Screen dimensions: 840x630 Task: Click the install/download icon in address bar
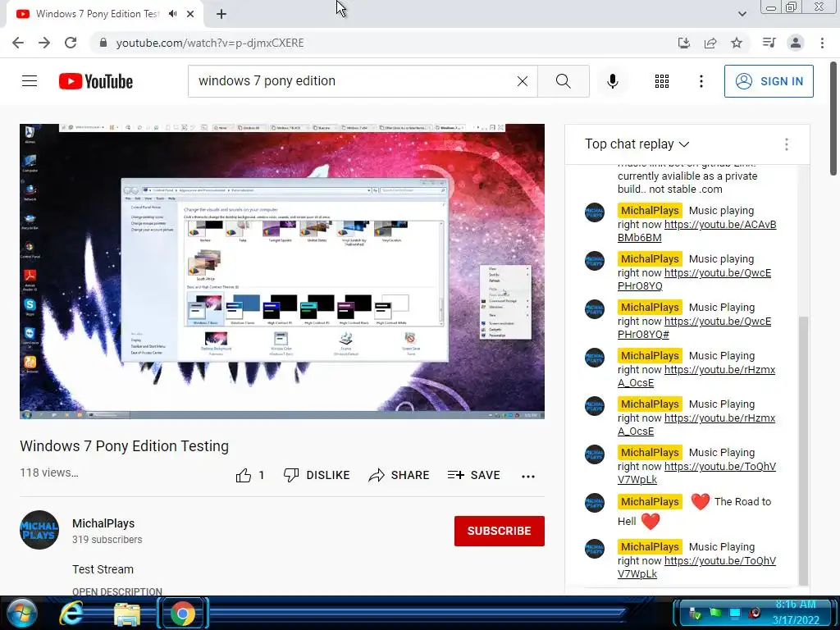coord(684,43)
